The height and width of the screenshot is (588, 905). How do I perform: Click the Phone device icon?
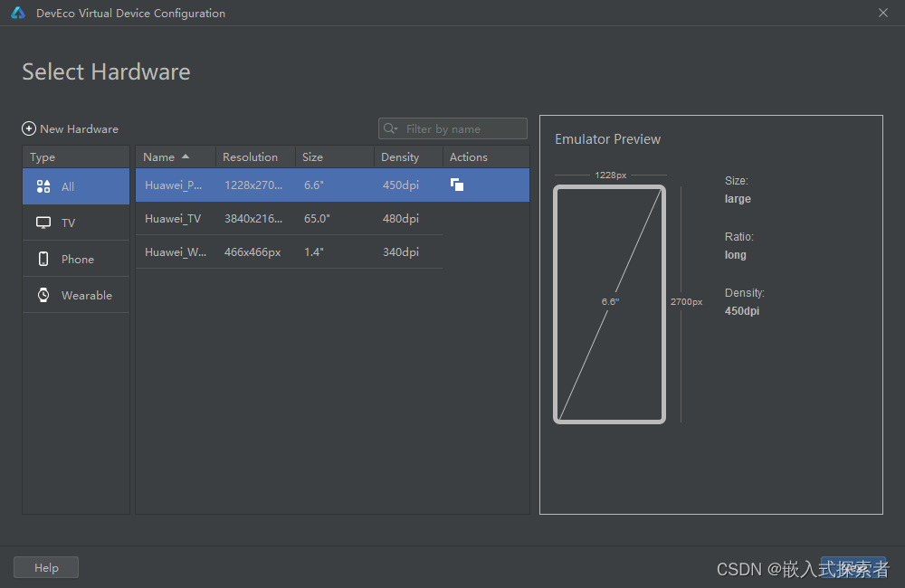43,259
